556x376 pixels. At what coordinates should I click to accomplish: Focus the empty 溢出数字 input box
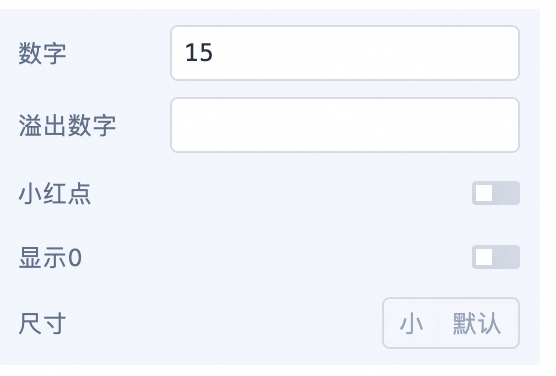click(345, 125)
